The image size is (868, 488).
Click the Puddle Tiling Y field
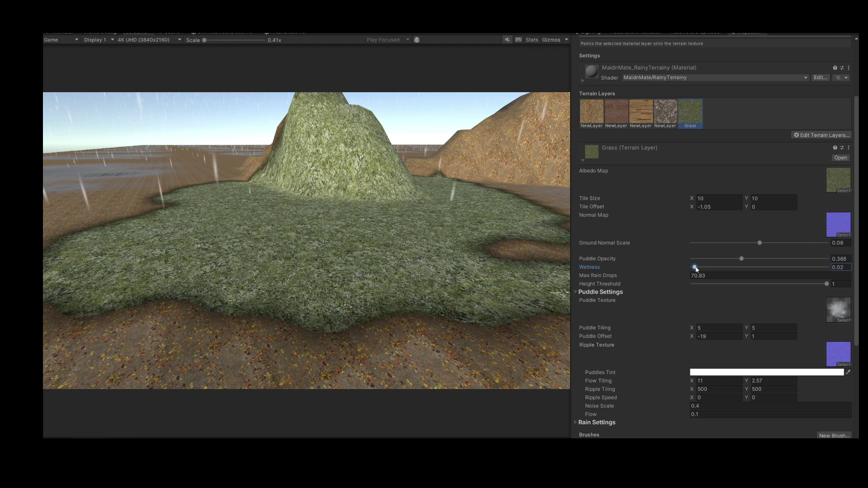[x=774, y=328]
